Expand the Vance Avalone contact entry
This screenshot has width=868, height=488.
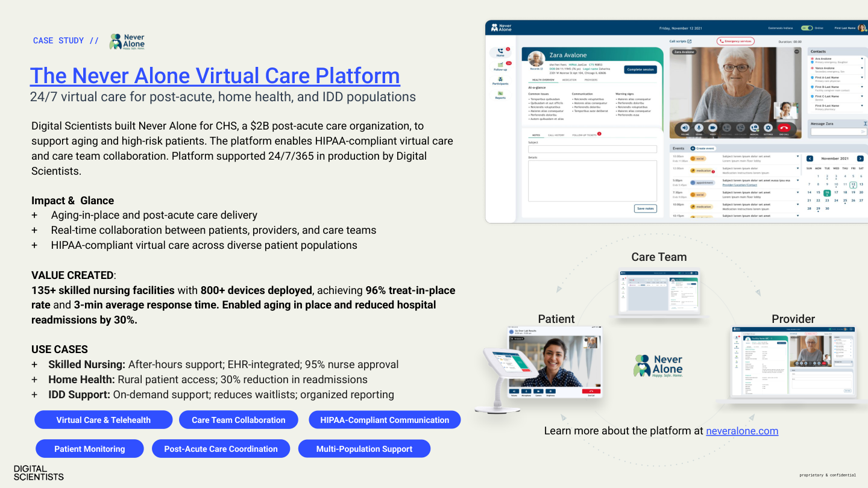tap(862, 69)
